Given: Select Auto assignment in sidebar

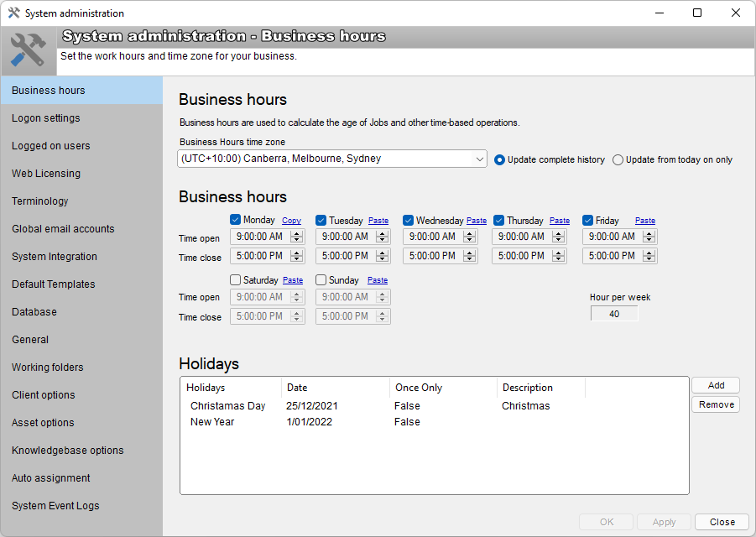Looking at the screenshot, I should point(81,478).
